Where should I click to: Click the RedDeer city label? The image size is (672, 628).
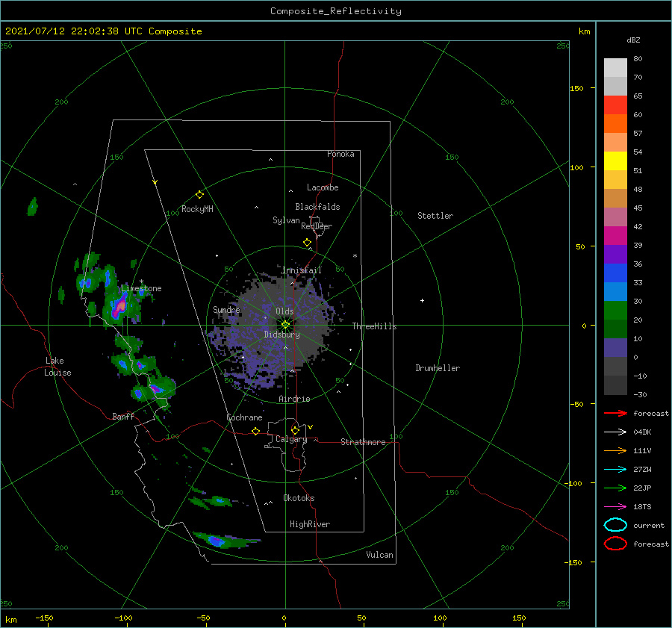[317, 226]
